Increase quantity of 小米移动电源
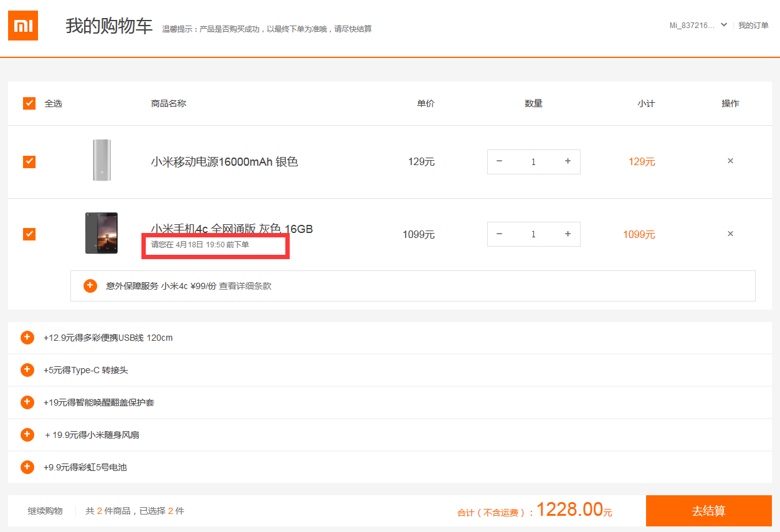780x532 pixels. click(568, 161)
